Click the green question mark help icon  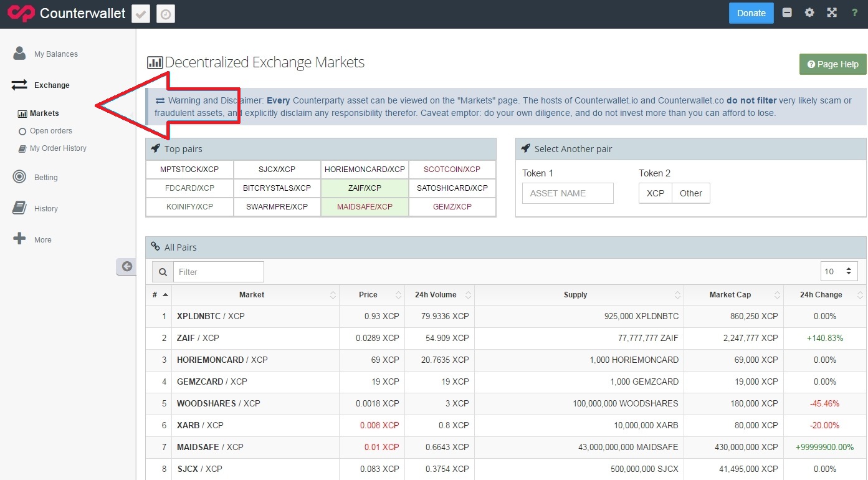coord(854,12)
